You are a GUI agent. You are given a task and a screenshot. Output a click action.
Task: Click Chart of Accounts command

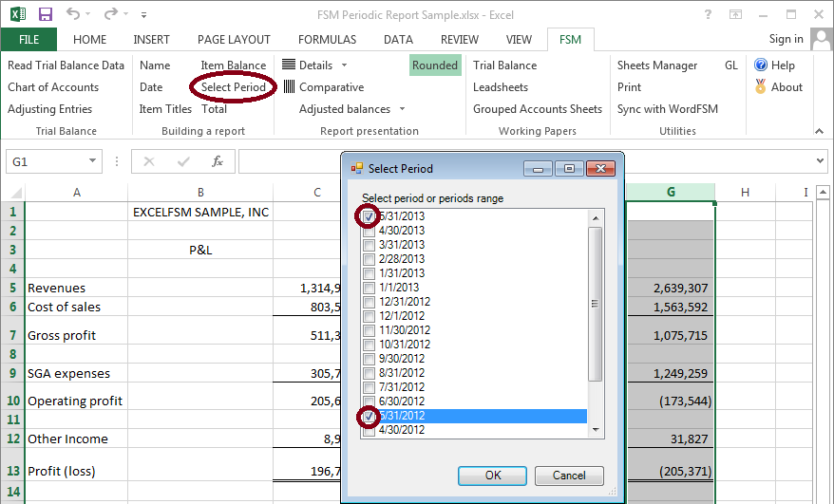click(53, 86)
